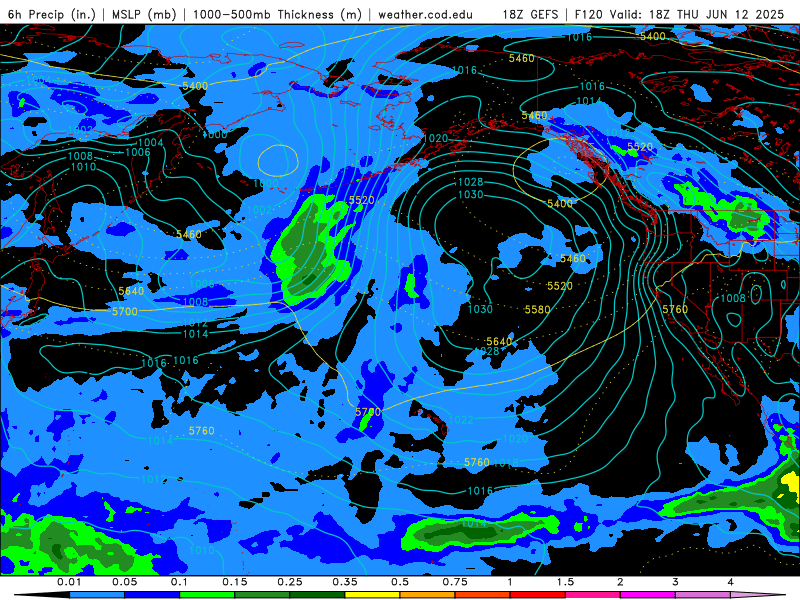Click the dark blue 0.05 legend swatch

pyautogui.click(x=152, y=595)
